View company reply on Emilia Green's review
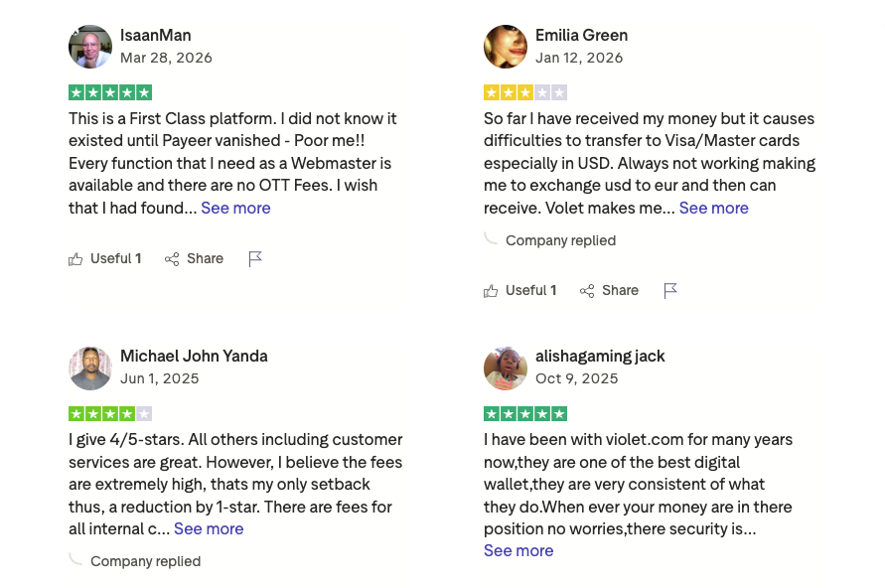Image resolution: width=885 pixels, height=588 pixels. tap(560, 241)
